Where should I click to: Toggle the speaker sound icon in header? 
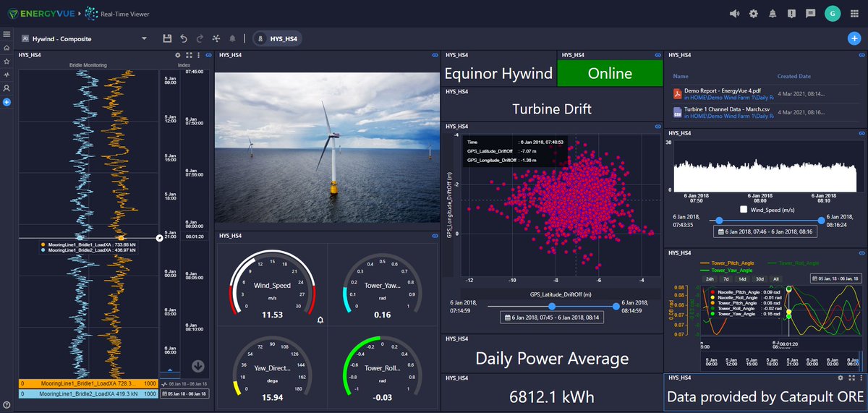click(735, 13)
